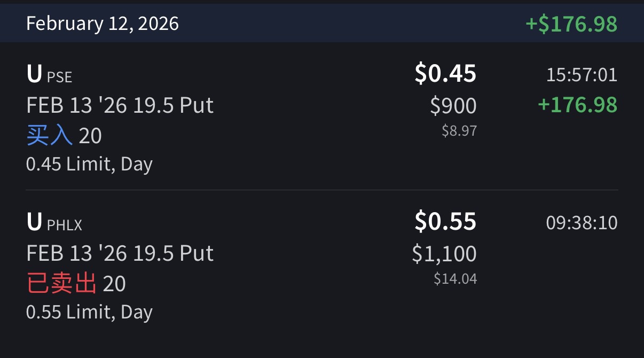644x358 pixels.
Task: Open the U ticker on PHLX exchange
Action: [34, 223]
